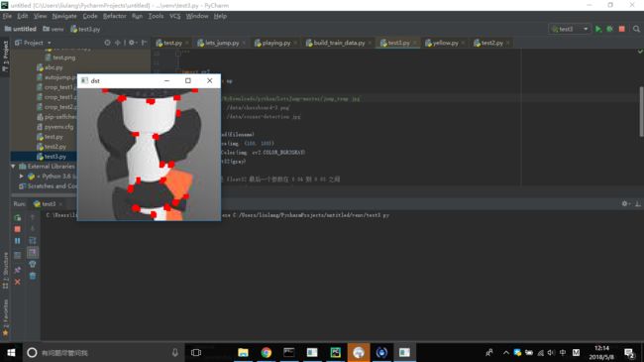Click the down arrow in Run panel

click(33, 229)
